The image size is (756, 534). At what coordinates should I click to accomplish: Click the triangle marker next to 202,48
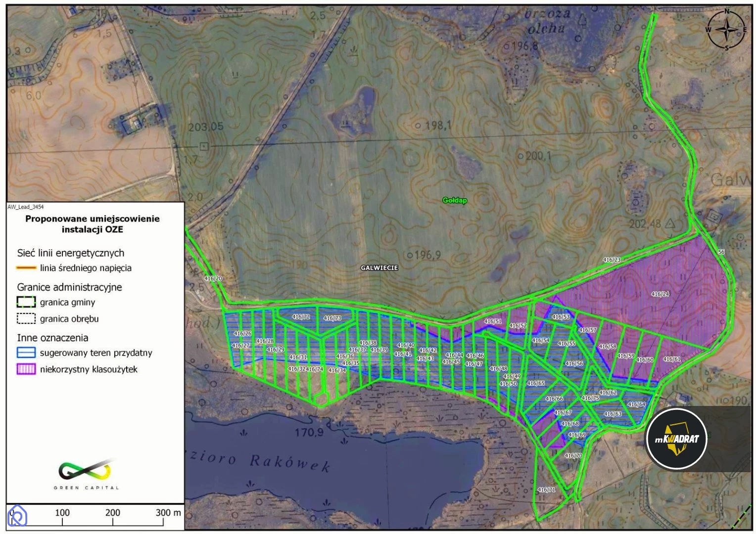tap(670, 223)
